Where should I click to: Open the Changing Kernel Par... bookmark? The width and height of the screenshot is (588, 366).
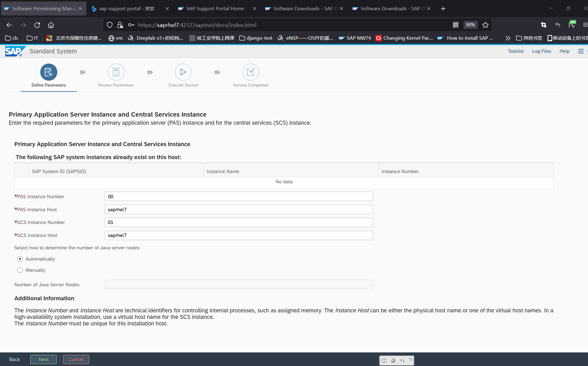[x=404, y=38]
